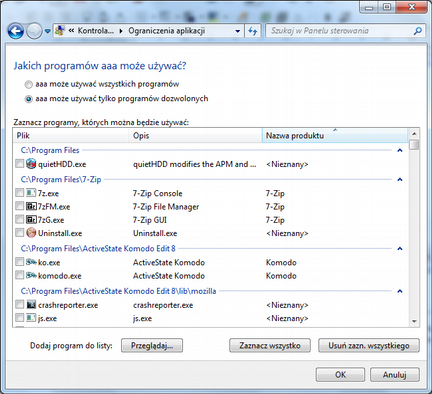Click the komodo.exe file icon
The image size is (432, 394).
coord(31,276)
